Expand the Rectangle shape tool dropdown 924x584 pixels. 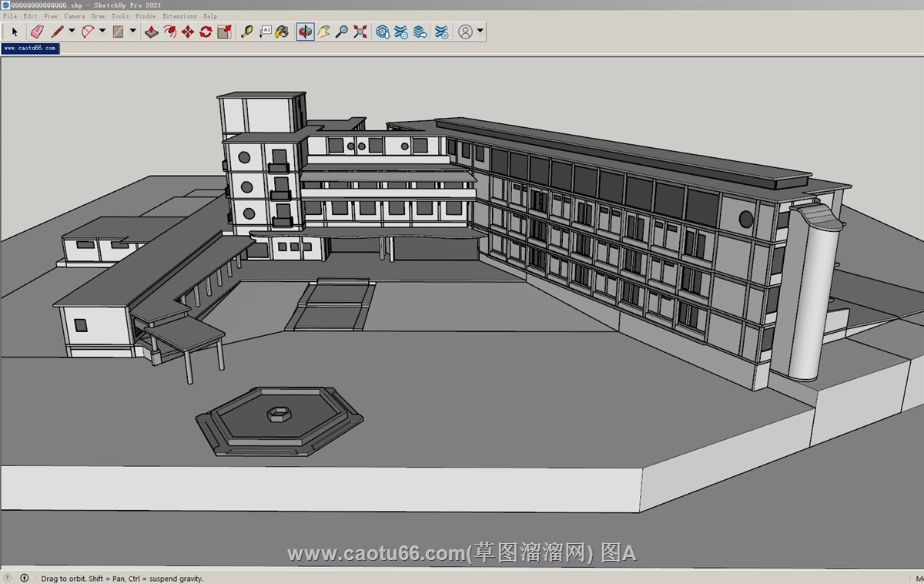pos(133,32)
